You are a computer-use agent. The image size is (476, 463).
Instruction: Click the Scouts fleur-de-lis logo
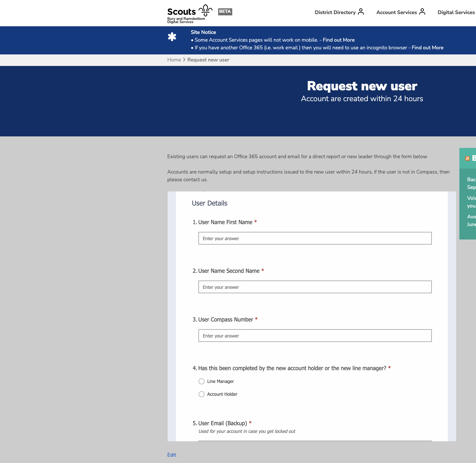tap(205, 11)
